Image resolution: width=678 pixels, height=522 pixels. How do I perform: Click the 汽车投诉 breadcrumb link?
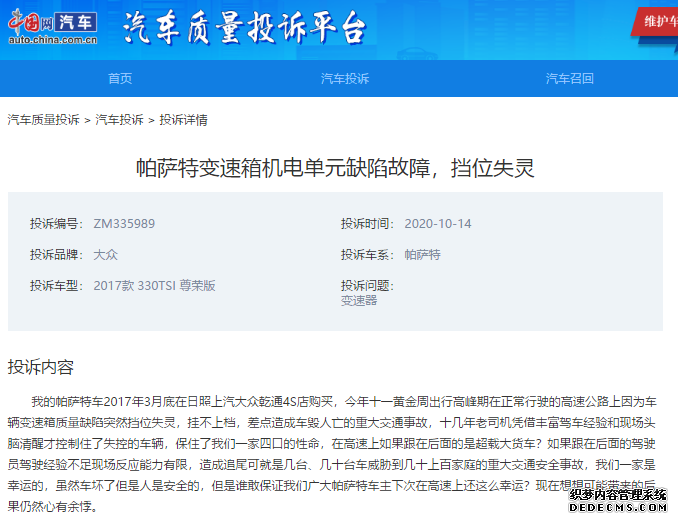[119, 120]
